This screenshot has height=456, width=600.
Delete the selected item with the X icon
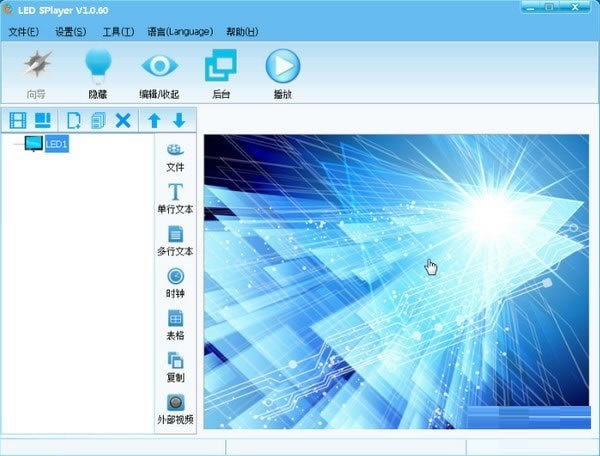click(123, 121)
